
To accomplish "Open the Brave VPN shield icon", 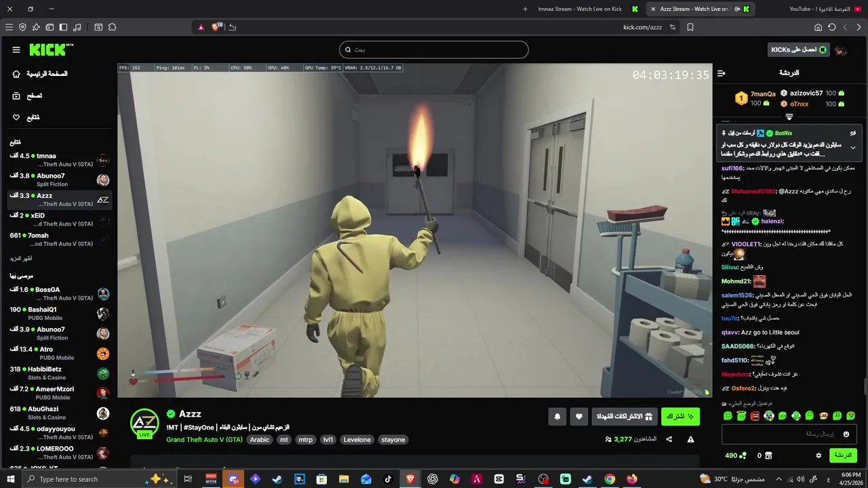I will point(22,27).
